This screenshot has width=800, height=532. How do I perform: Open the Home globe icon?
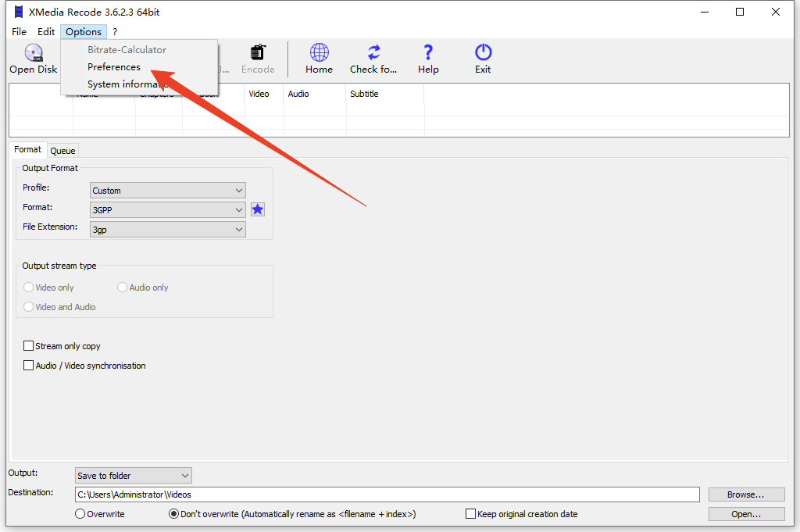319,53
